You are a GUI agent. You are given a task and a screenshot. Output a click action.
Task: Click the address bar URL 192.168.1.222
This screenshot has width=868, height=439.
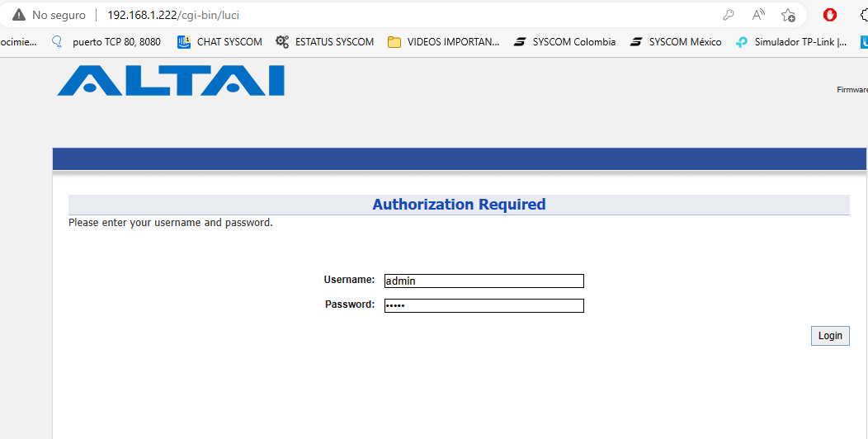(x=143, y=15)
